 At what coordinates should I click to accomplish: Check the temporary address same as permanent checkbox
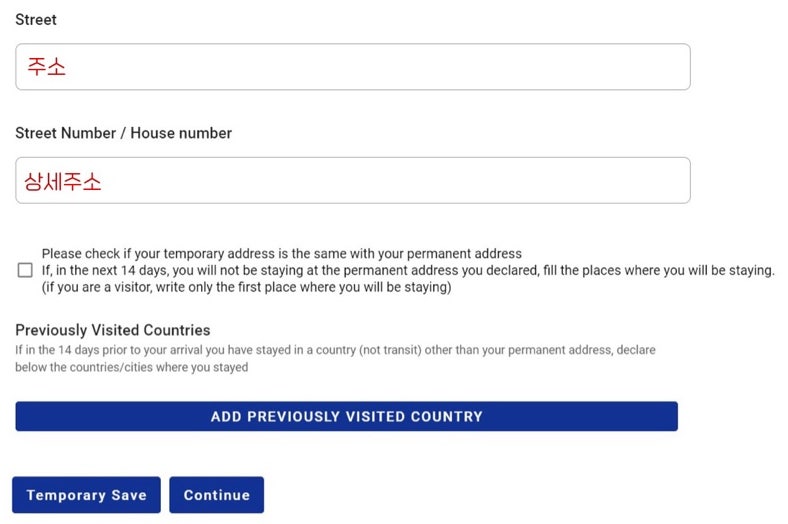tap(24, 270)
